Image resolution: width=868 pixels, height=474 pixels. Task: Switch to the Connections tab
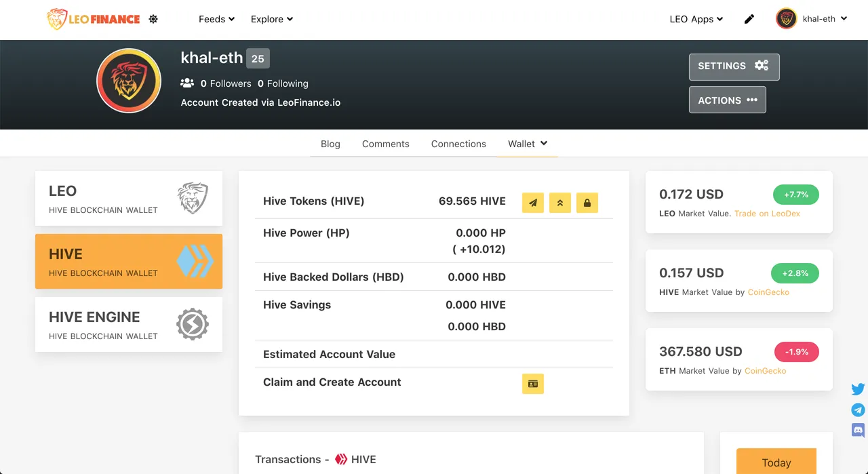(x=458, y=144)
